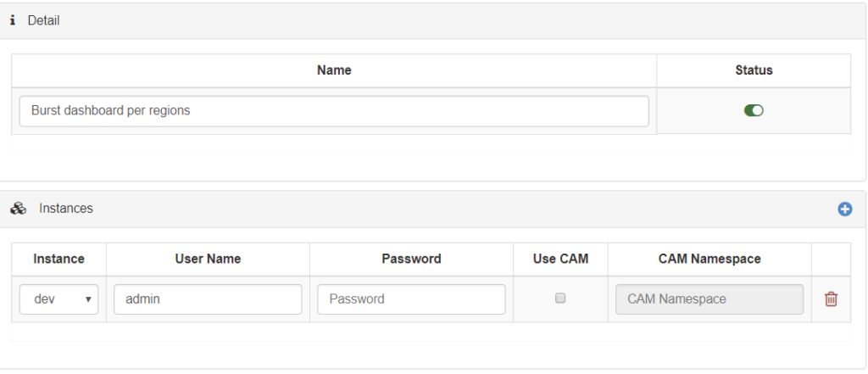Click the CAM Namespace column header
The width and height of the screenshot is (868, 374).
coord(709,259)
